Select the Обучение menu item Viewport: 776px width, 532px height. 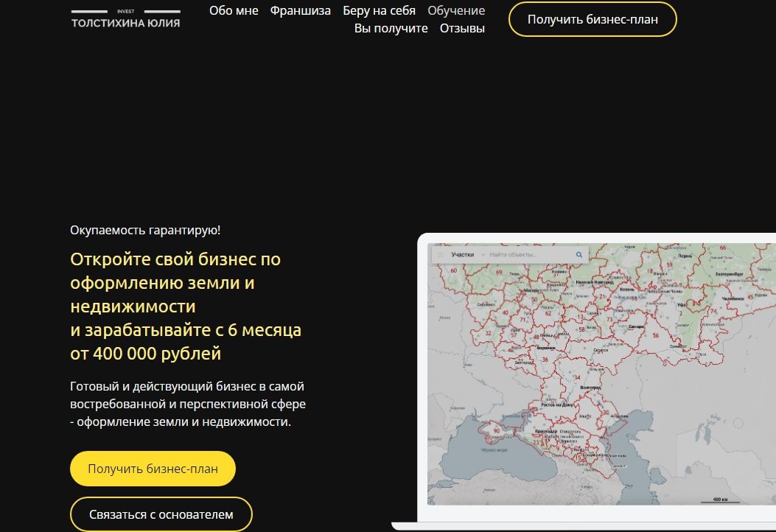tap(456, 10)
